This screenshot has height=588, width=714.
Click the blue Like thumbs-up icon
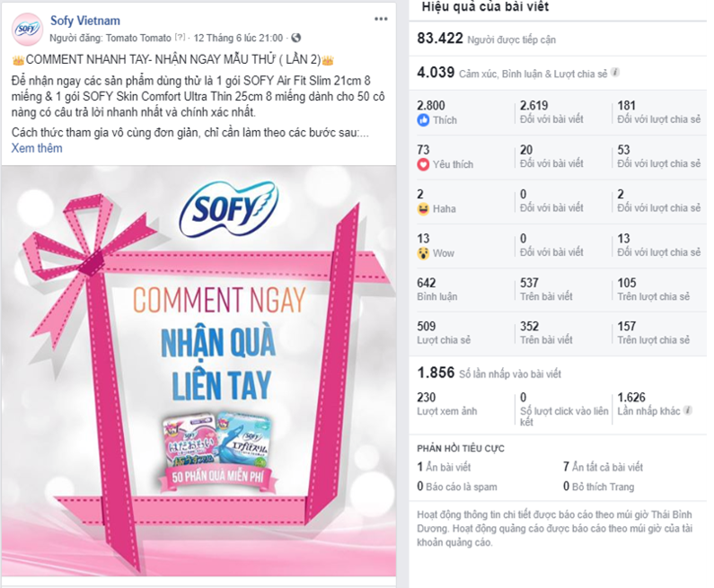(x=423, y=120)
